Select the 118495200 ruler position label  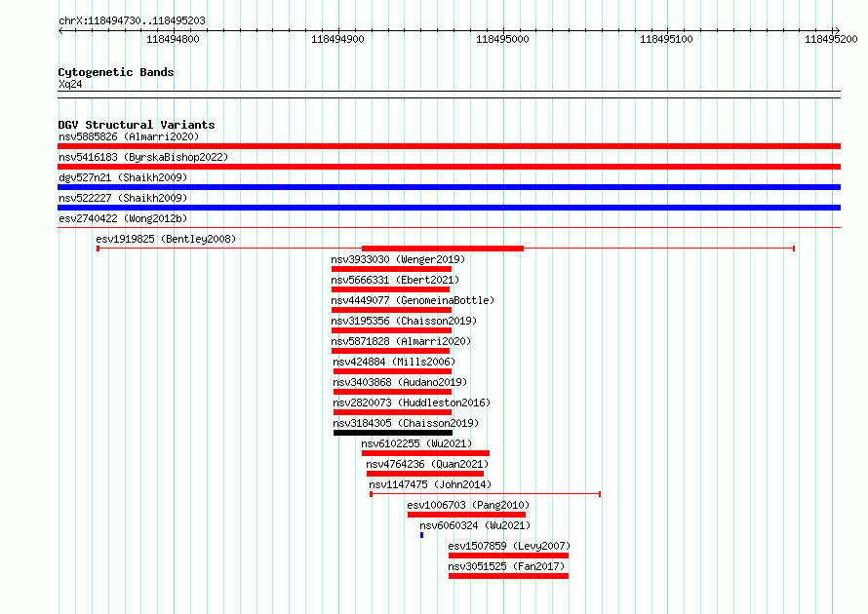pyautogui.click(x=831, y=39)
